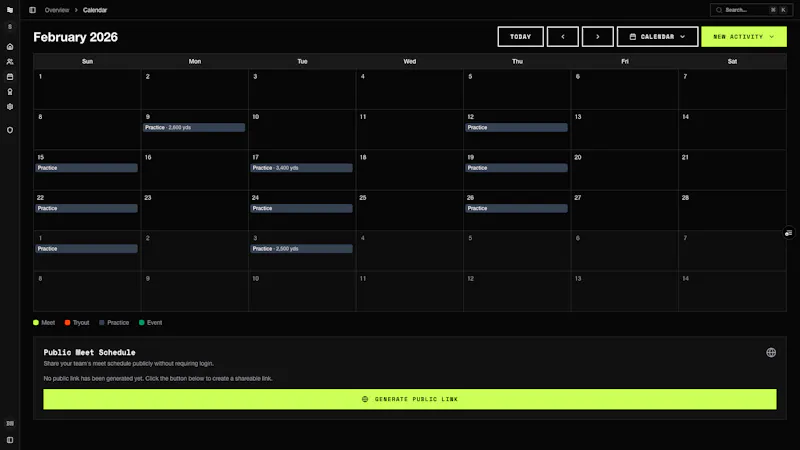The width and height of the screenshot is (800, 450).
Task: Open the award ribbon icon in sidebar
Action: (x=10, y=92)
